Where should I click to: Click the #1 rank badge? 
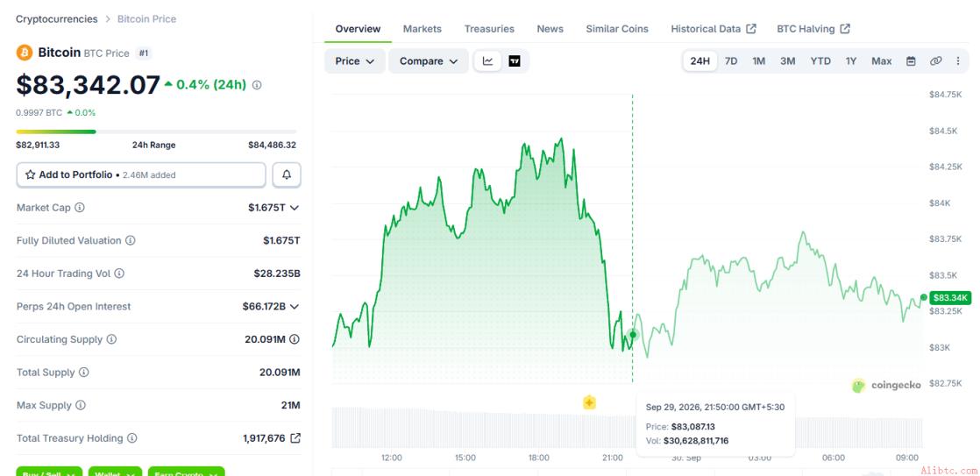pos(143,53)
